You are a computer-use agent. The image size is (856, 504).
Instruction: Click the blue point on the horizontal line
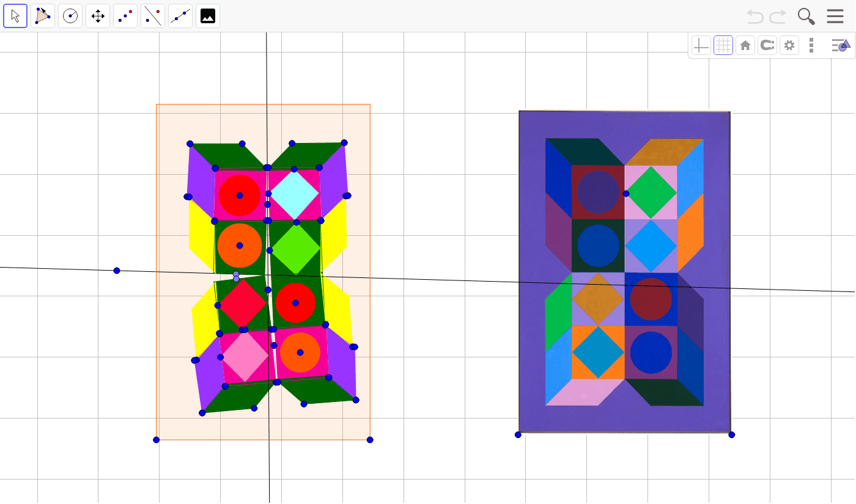pos(117,271)
